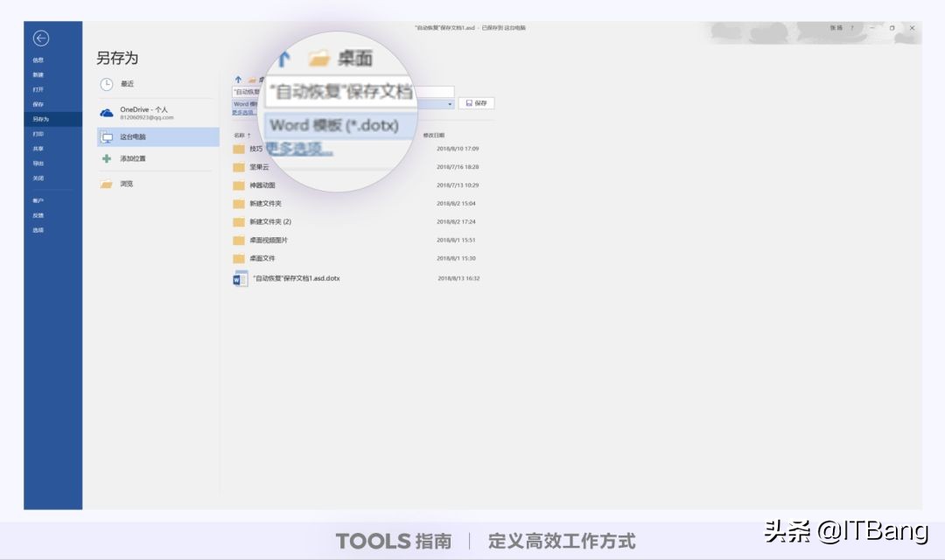
Task: Click the back arrow to exit Backstage view
Action: (42, 37)
